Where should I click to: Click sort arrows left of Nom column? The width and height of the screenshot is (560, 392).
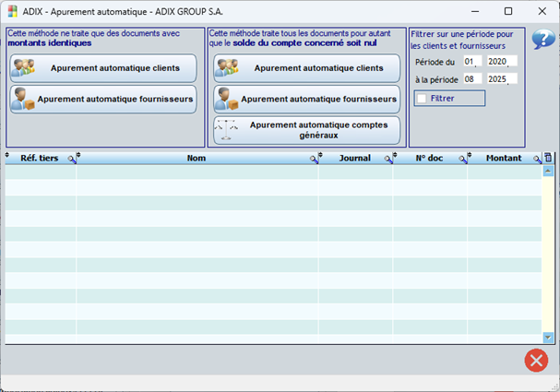(78, 155)
